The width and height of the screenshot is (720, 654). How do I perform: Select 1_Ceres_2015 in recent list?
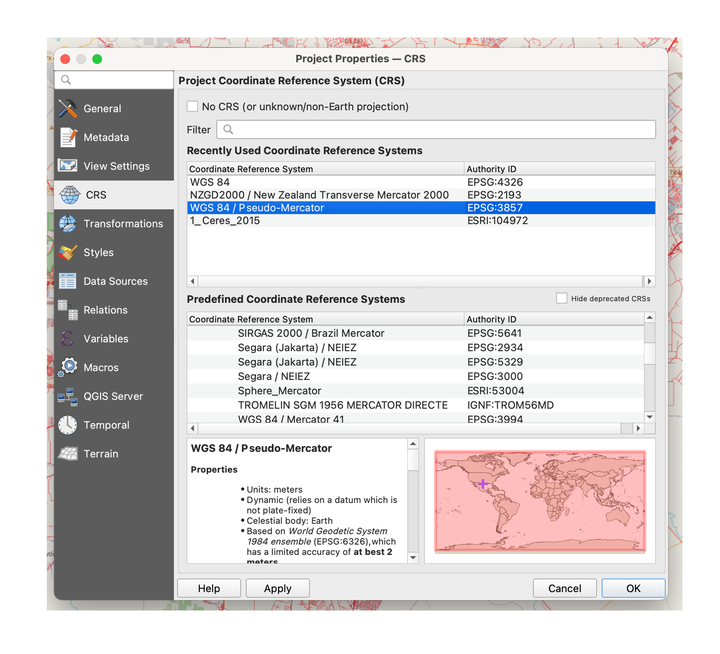tap(421, 220)
